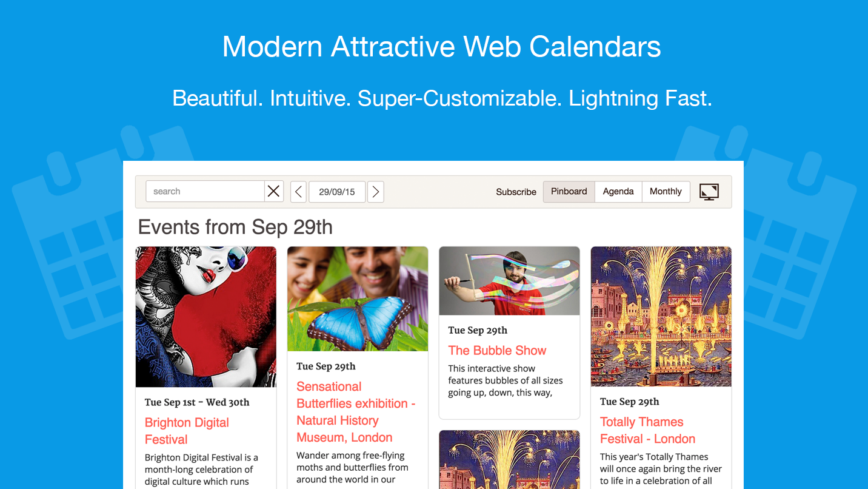Switch to the Agenda view
The height and width of the screenshot is (489, 868).
click(618, 191)
